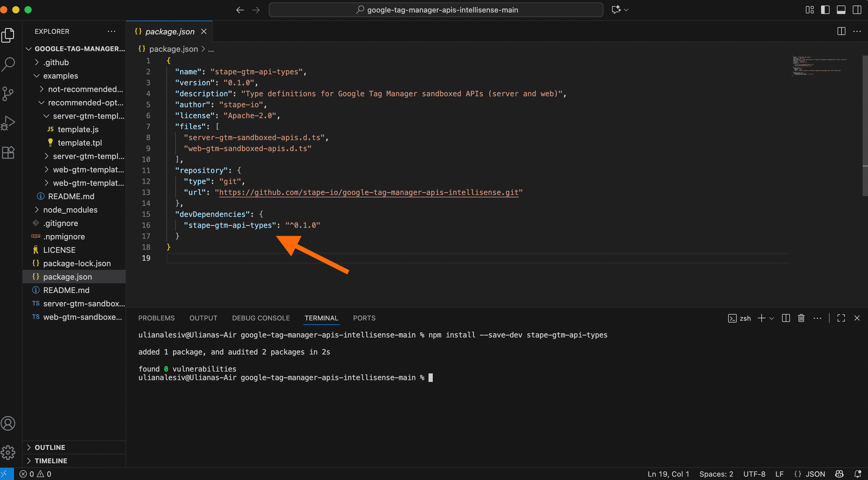Split the editor to the right
868x480 pixels.
(841, 31)
